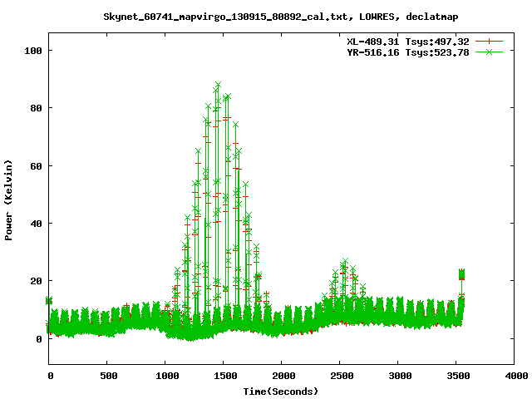Click the top of the secondary peak near 2500 seconds
Viewport: 532px width, 399px height.
(345, 261)
